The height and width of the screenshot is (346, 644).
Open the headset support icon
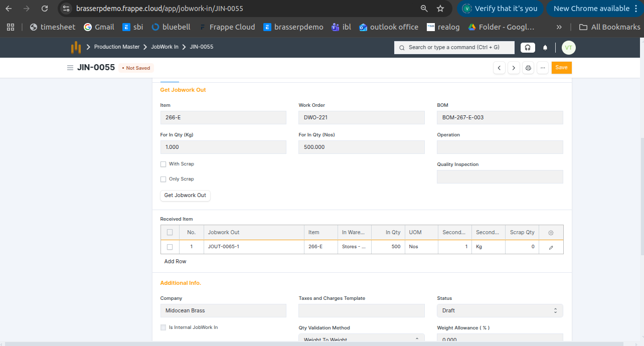click(x=528, y=48)
